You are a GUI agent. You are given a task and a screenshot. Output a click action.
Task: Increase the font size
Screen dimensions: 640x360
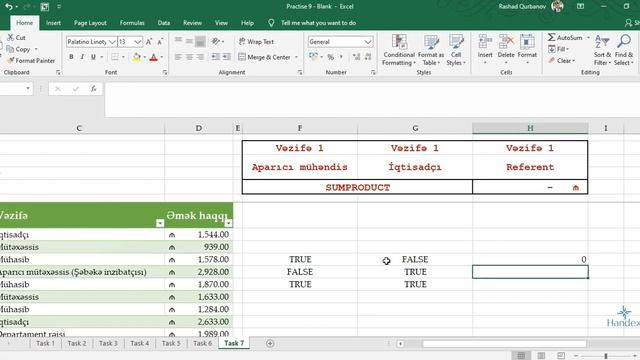coord(149,42)
